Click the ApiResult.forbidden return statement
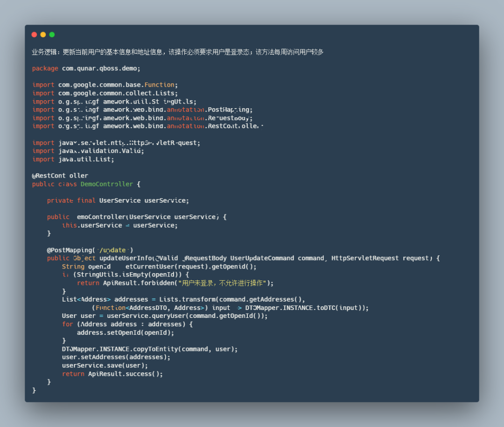This screenshot has height=427, width=504. (x=175, y=283)
